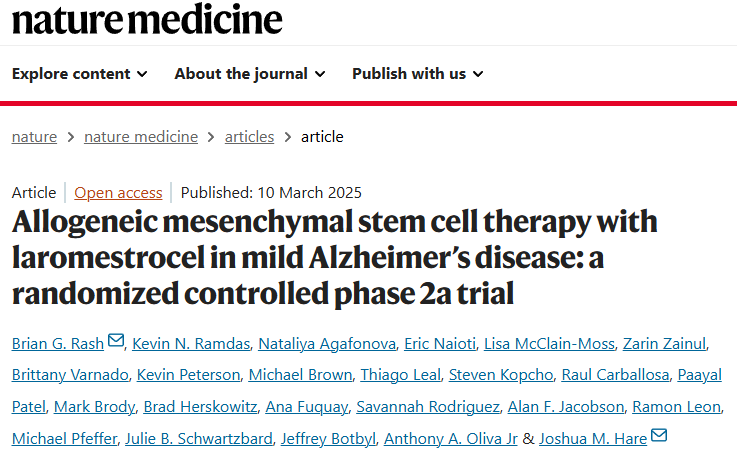Click author Anthony A. Oliva Jr
The image size is (737, 457).
[450, 438]
